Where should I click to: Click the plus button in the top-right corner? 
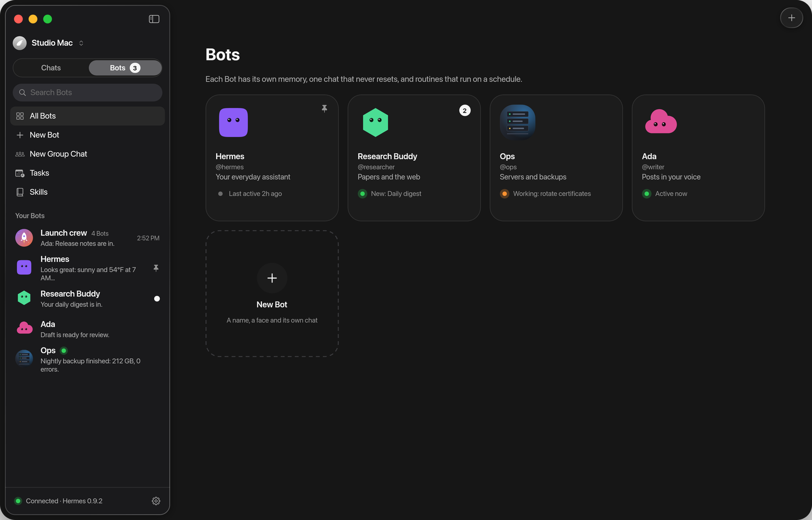pyautogui.click(x=791, y=18)
